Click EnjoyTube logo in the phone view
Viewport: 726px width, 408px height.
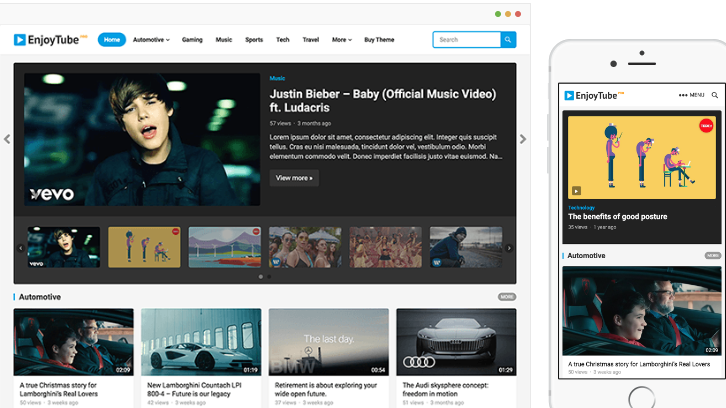click(x=594, y=95)
